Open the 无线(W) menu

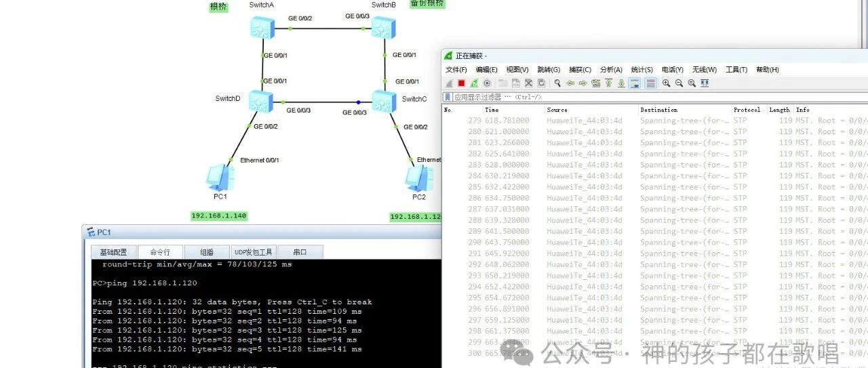[x=705, y=70]
